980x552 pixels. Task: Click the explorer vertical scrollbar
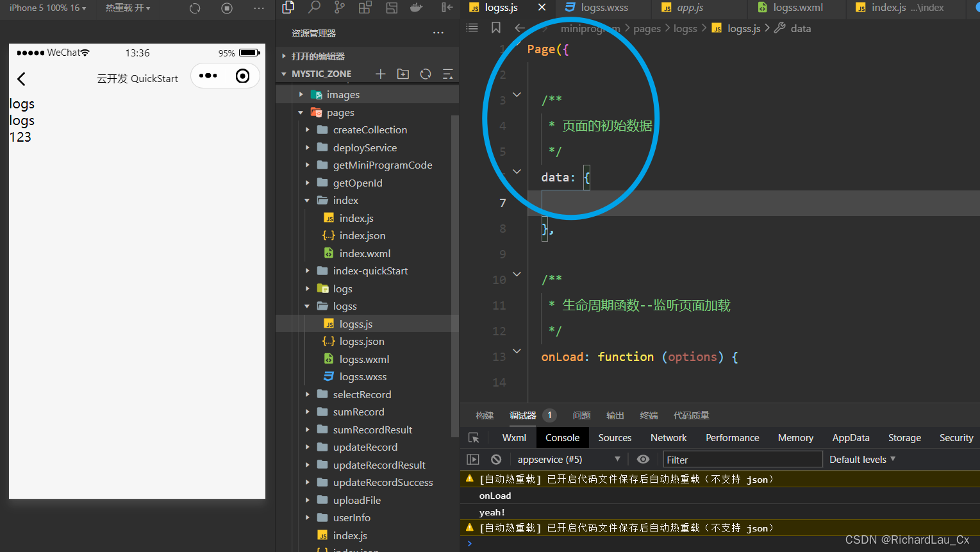coord(455,276)
